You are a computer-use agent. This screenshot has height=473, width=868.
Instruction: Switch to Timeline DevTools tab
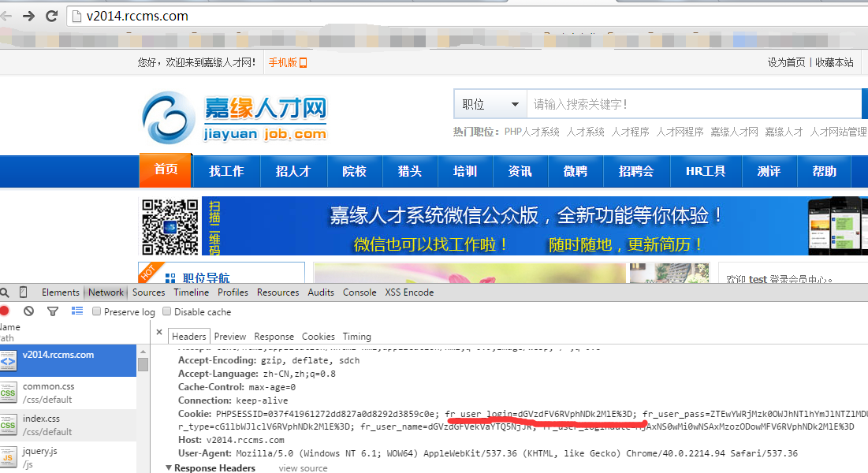point(191,292)
